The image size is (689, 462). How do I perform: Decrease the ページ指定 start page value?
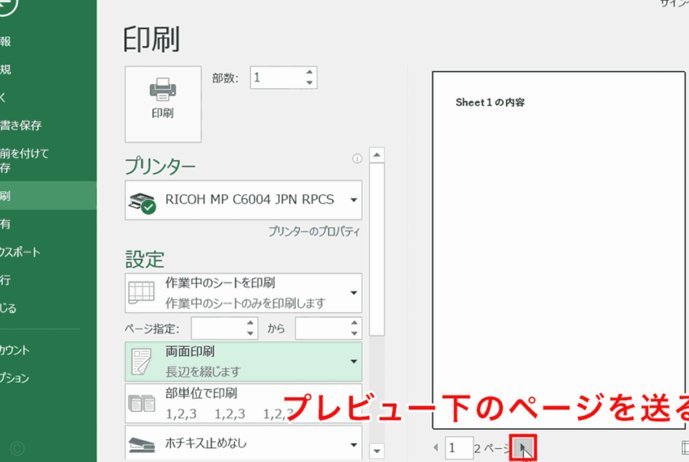click(x=250, y=334)
